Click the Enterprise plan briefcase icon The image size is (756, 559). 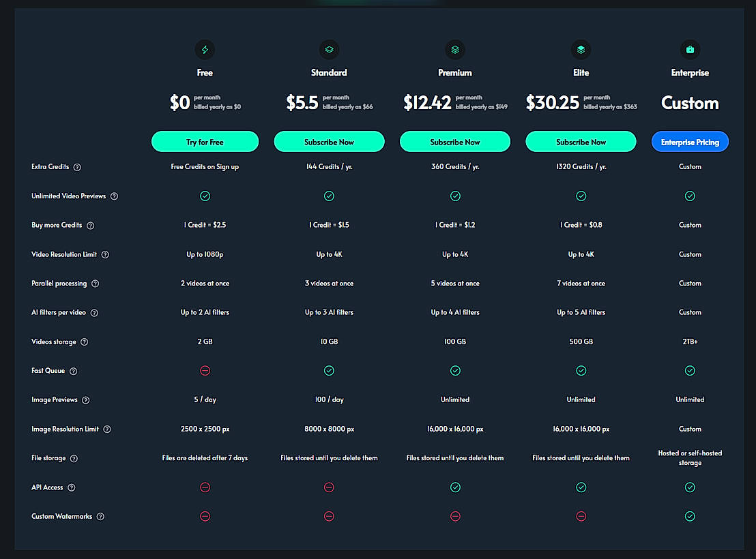(x=690, y=50)
